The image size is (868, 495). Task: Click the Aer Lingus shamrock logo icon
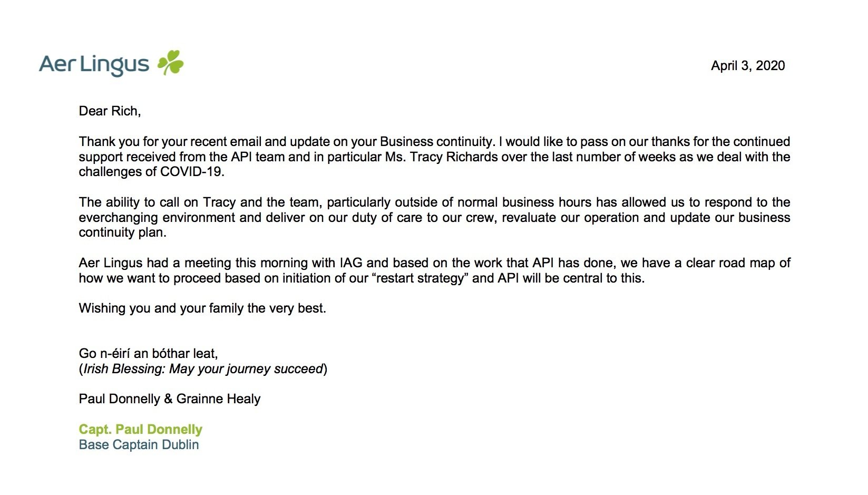(171, 63)
